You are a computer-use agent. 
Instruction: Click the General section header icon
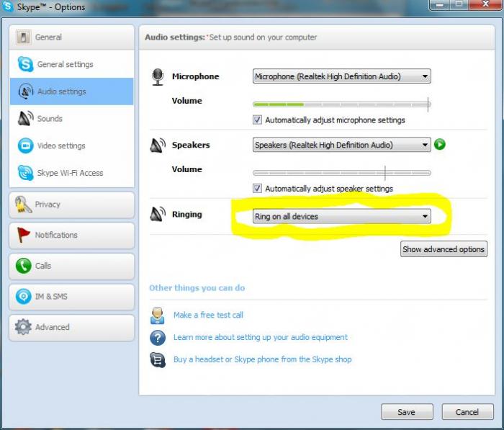23,37
